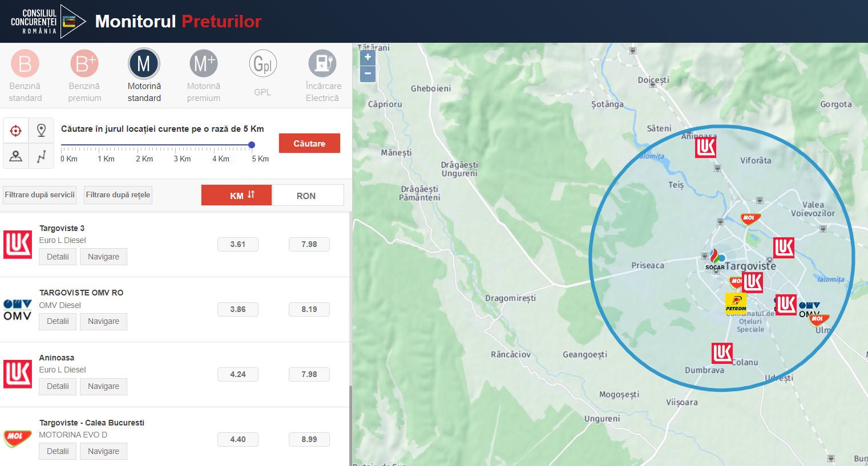The image size is (868, 466).
Task: Click SOCAR marker on map
Action: (x=715, y=260)
